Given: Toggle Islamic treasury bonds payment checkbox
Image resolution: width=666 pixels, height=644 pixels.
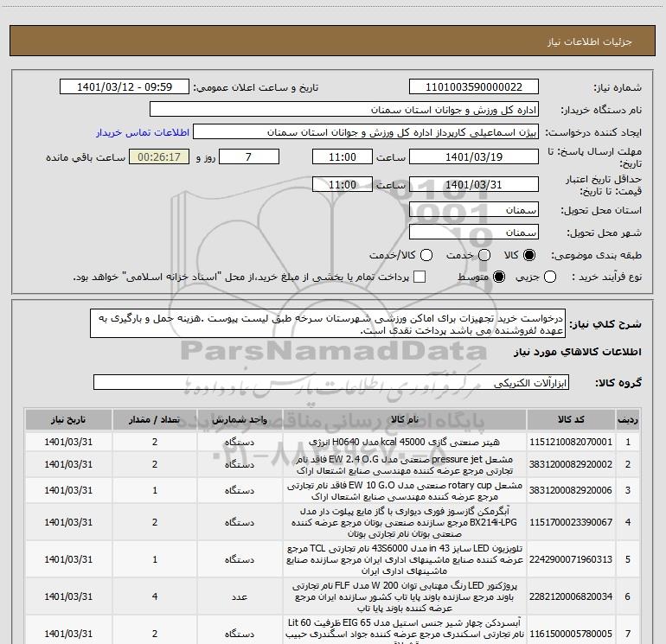Looking at the screenshot, I should (x=419, y=277).
